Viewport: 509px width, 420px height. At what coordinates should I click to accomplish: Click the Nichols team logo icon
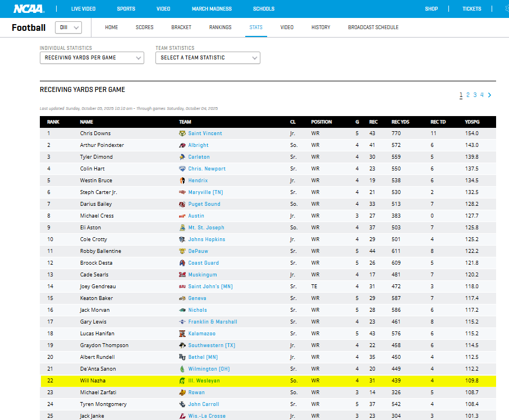point(182,310)
